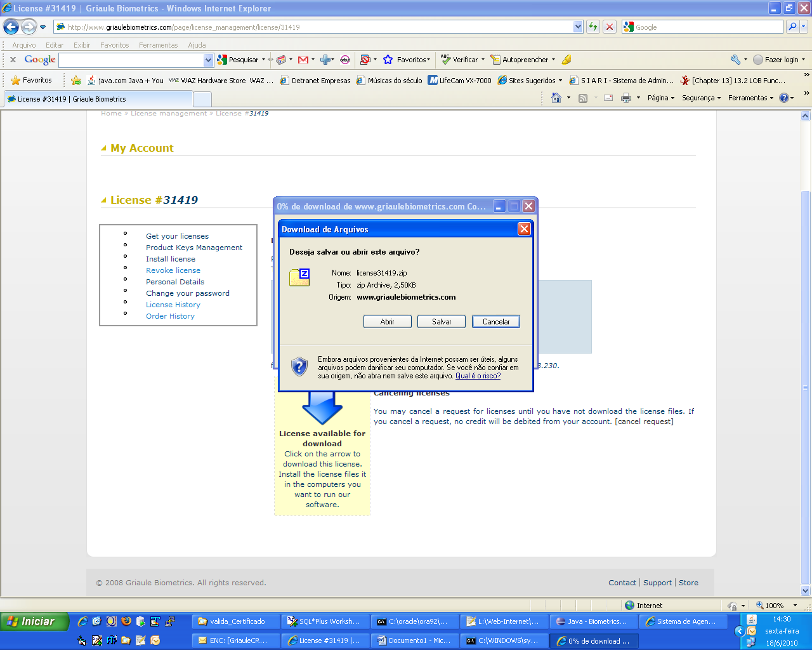Viewport: 812px width, 650px height.
Task: Click the Firefox icon in the Quick Launch bar
Action: 126,621
